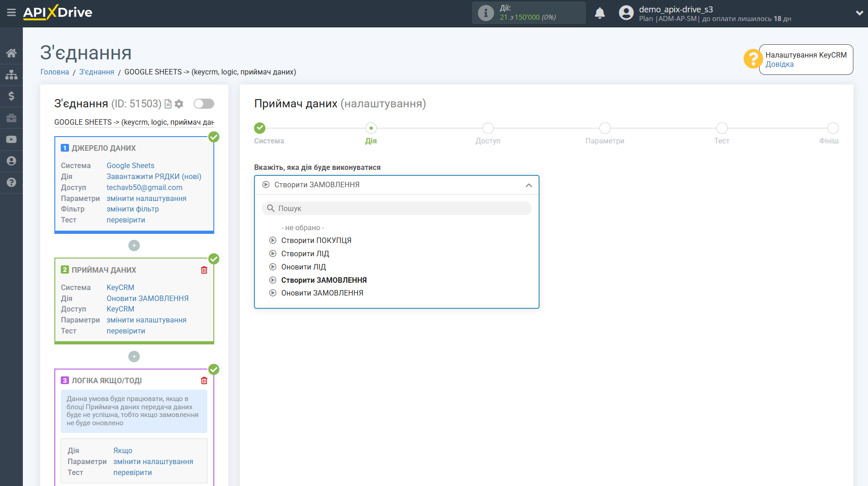The height and width of the screenshot is (486, 868).
Task: Open the Довідка help link
Action: click(779, 64)
